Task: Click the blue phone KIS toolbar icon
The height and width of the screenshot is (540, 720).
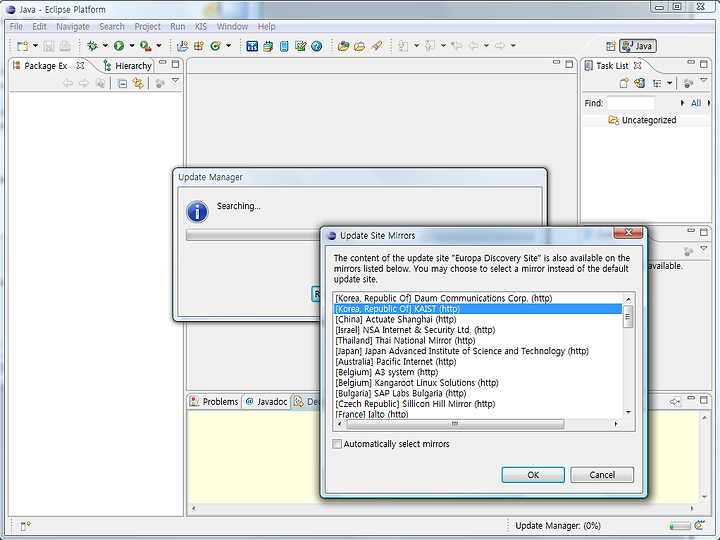Action: tap(284, 46)
